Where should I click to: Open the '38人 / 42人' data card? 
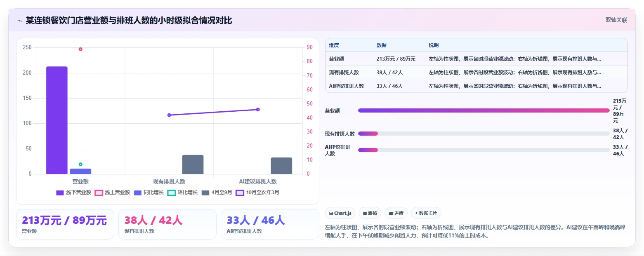tap(167, 224)
